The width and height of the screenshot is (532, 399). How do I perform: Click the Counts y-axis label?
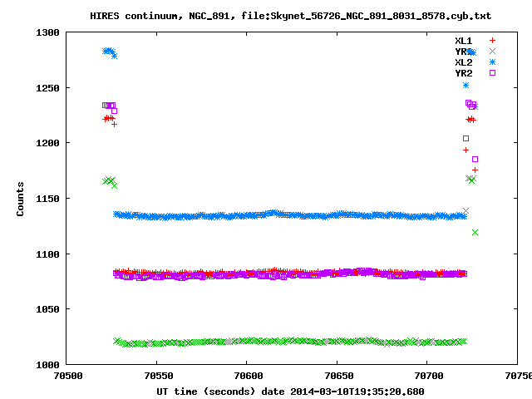coord(20,199)
